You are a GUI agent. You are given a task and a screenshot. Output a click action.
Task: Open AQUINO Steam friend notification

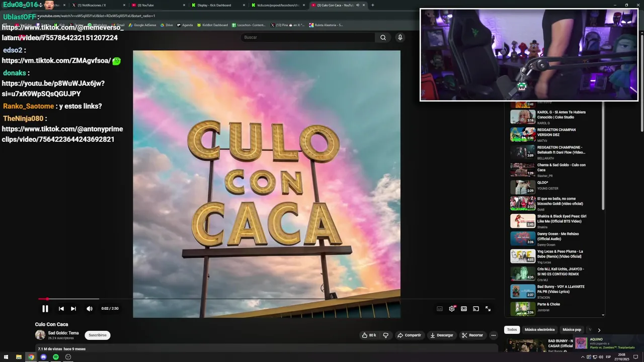pyautogui.click(x=608, y=343)
